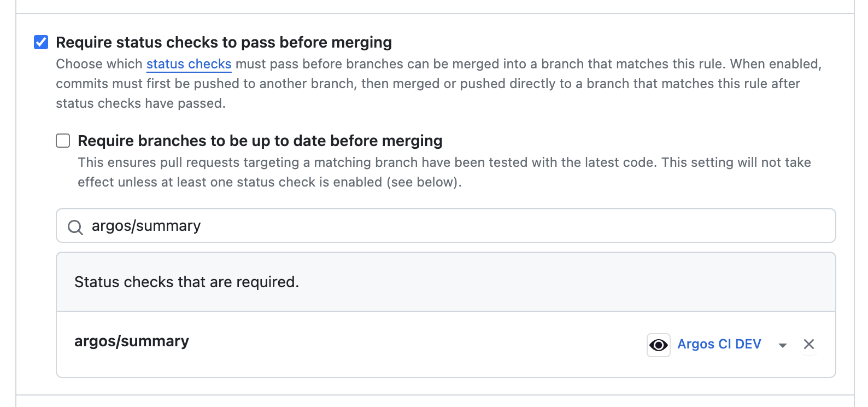Uncheck the Require status checks checkbox
Viewport: 868px width, 407px height.
click(41, 42)
